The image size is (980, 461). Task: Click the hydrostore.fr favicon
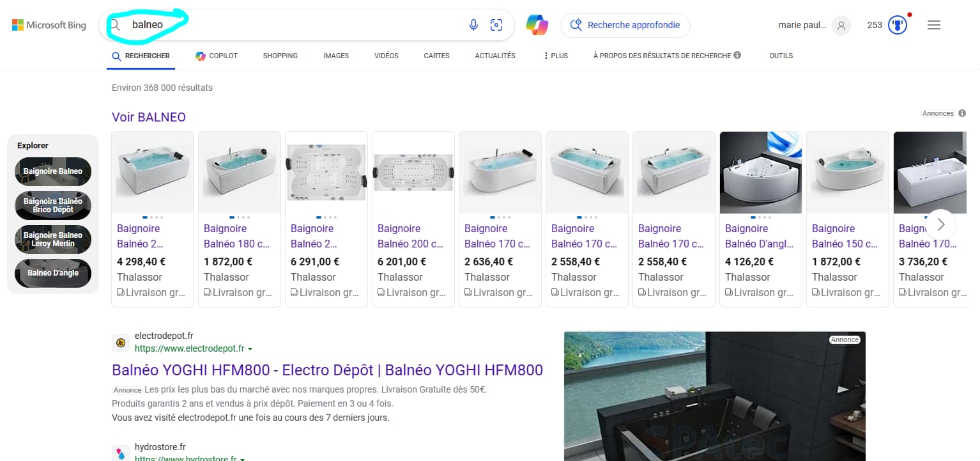coord(120,453)
